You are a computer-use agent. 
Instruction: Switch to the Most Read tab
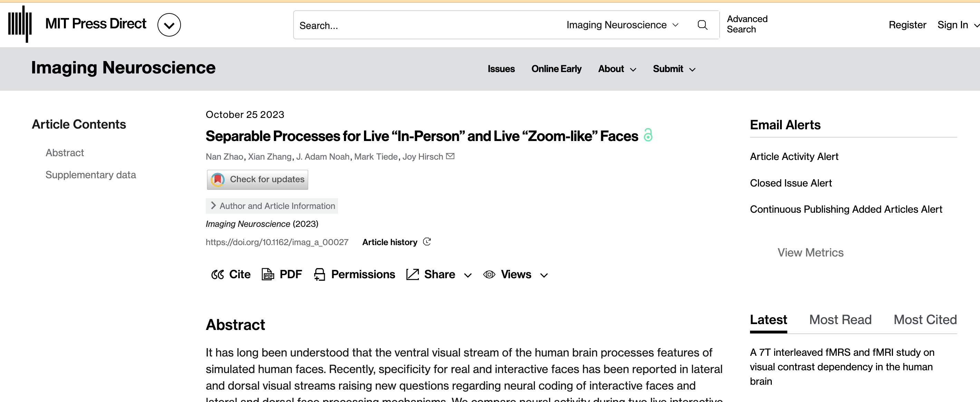click(x=840, y=320)
